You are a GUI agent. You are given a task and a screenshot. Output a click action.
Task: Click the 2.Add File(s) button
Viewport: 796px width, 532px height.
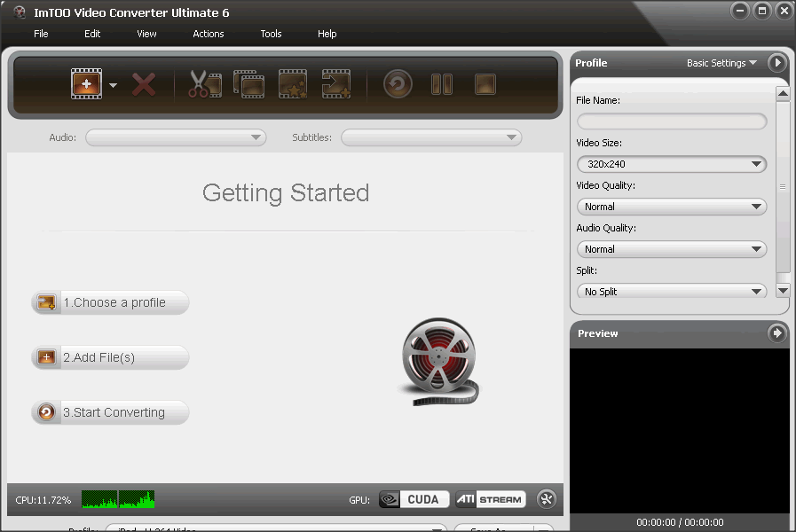[x=110, y=357]
